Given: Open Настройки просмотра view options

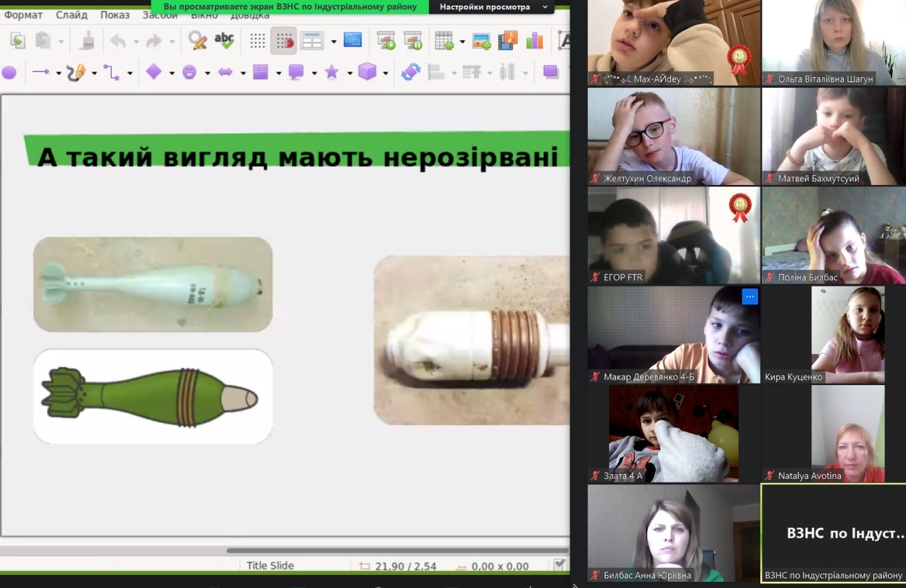Looking at the screenshot, I should click(x=493, y=7).
